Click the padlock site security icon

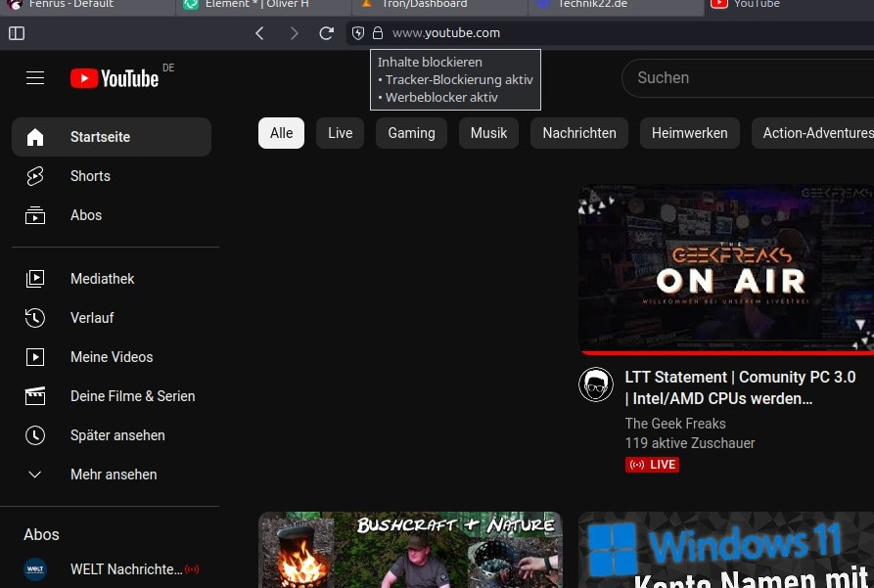click(x=378, y=33)
